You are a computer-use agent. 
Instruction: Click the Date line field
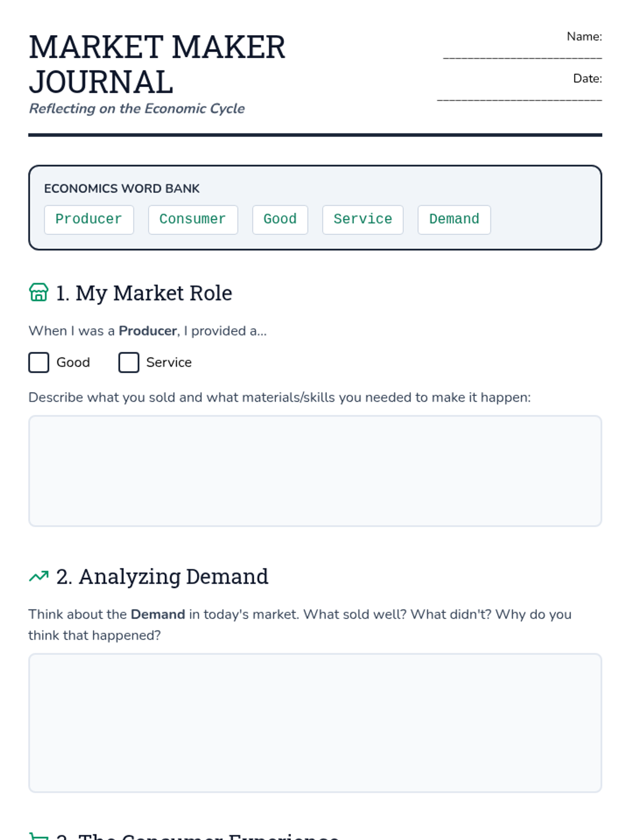[x=519, y=94]
